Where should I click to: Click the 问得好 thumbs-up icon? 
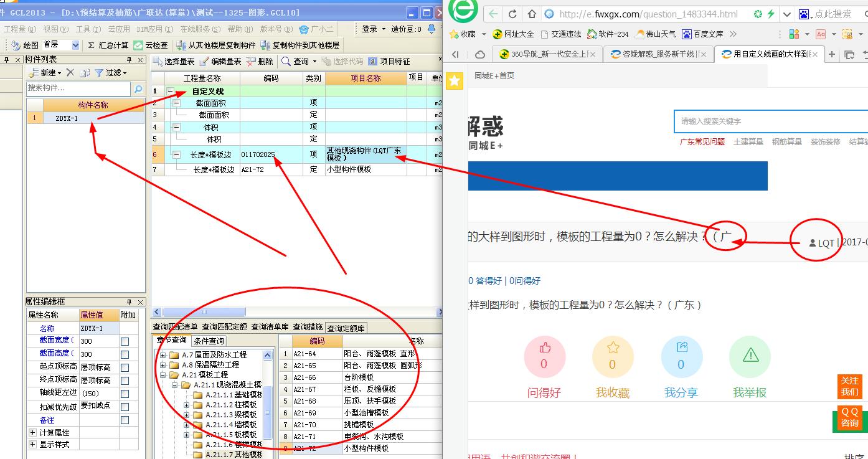tap(545, 357)
